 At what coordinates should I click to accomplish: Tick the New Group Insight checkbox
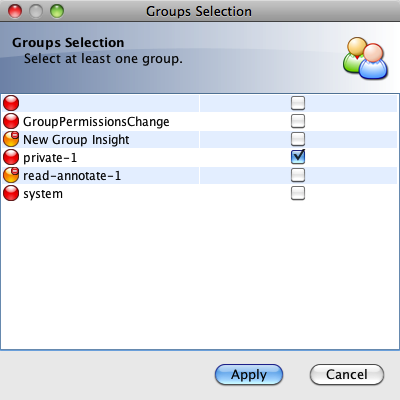tap(298, 139)
